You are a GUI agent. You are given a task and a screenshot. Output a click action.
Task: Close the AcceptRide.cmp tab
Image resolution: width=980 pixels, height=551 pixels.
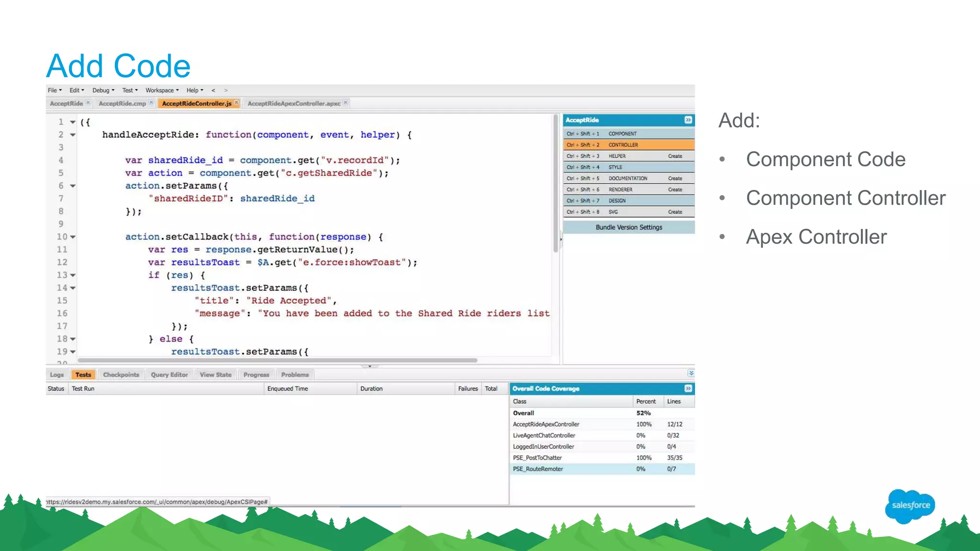(151, 102)
